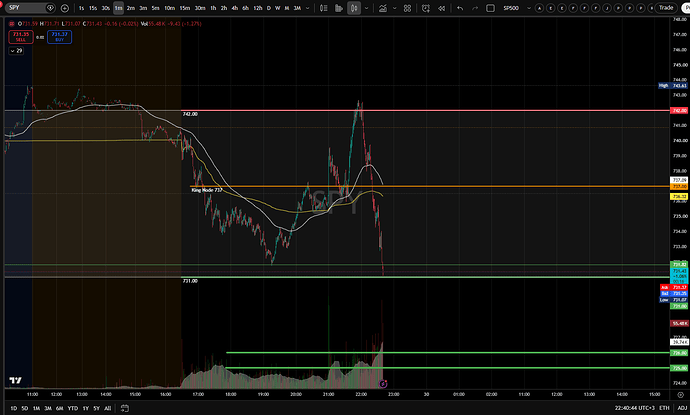Redo the chart action
Screen dimensions: 690x415
[474, 8]
